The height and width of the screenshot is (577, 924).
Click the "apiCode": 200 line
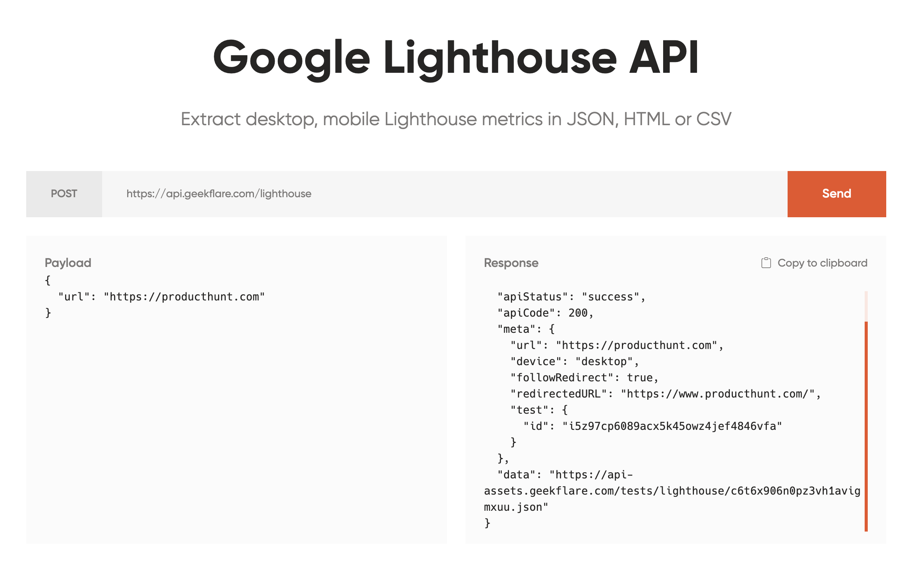(545, 313)
